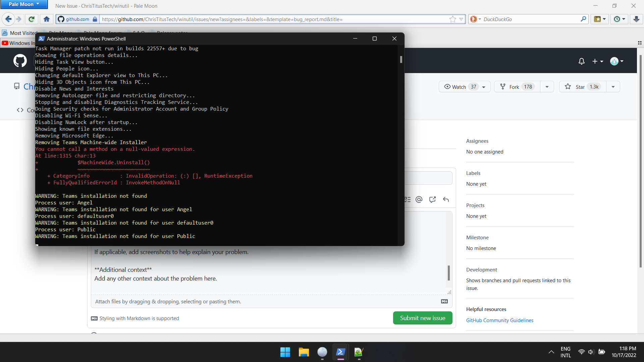The image size is (644, 362).
Task: Open File Explorer from taskbar
Action: click(304, 352)
